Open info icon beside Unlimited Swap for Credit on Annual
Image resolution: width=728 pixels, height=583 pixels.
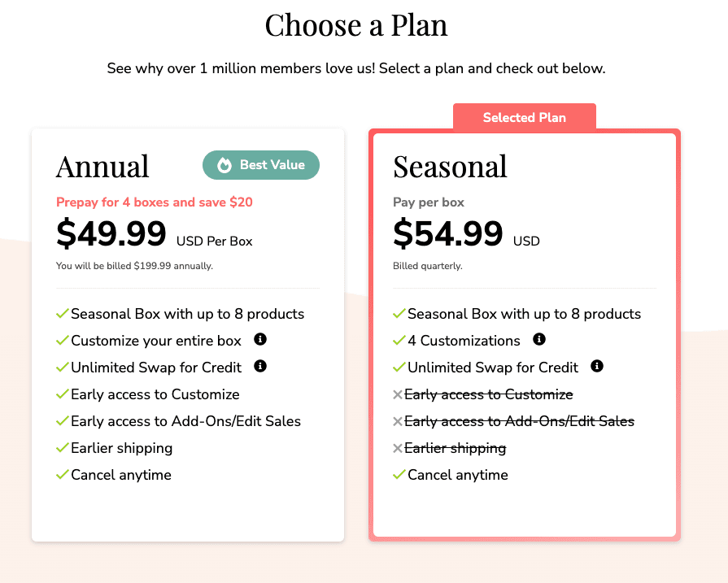259,368
